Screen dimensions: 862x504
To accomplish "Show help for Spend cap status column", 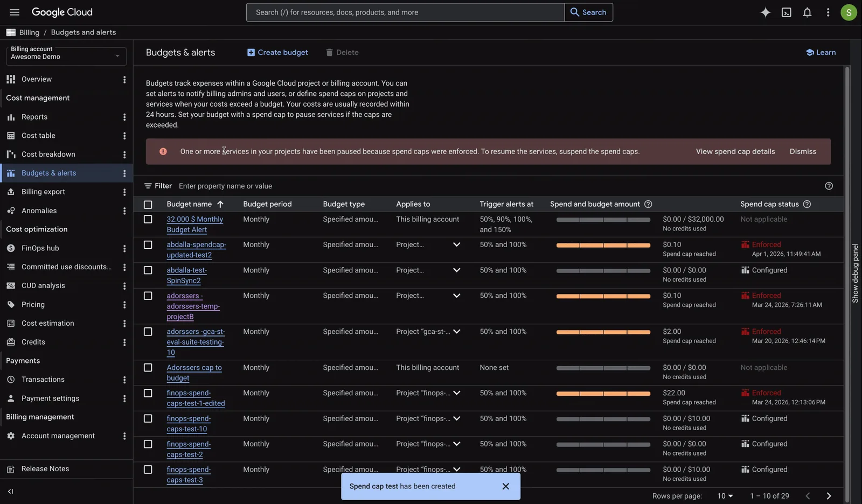I will click(807, 204).
